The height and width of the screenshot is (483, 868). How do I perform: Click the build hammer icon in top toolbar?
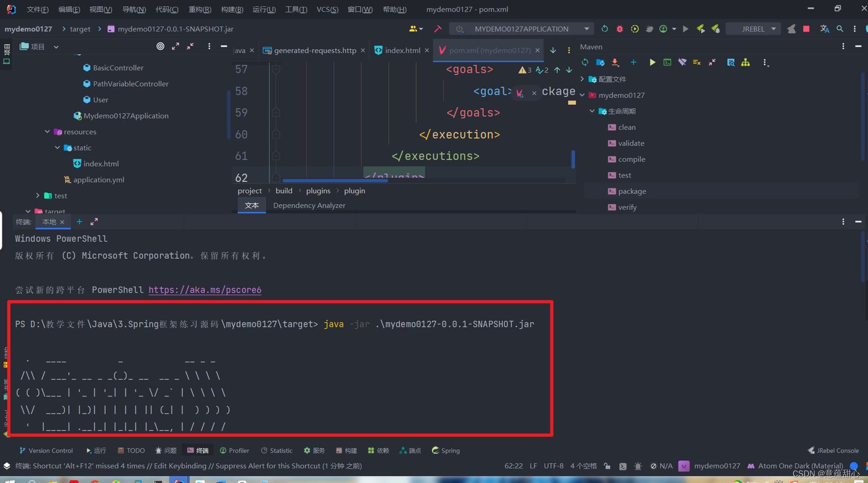(x=437, y=29)
